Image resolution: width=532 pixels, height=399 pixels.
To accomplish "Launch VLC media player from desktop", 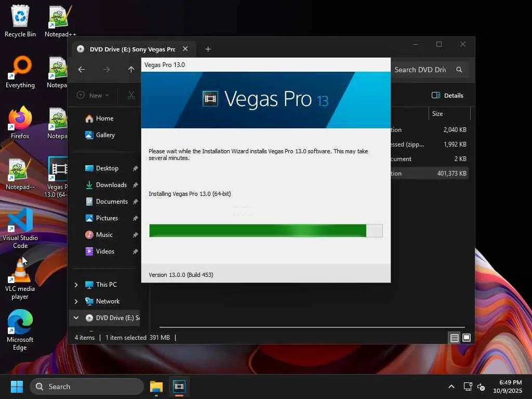I will tap(20, 279).
